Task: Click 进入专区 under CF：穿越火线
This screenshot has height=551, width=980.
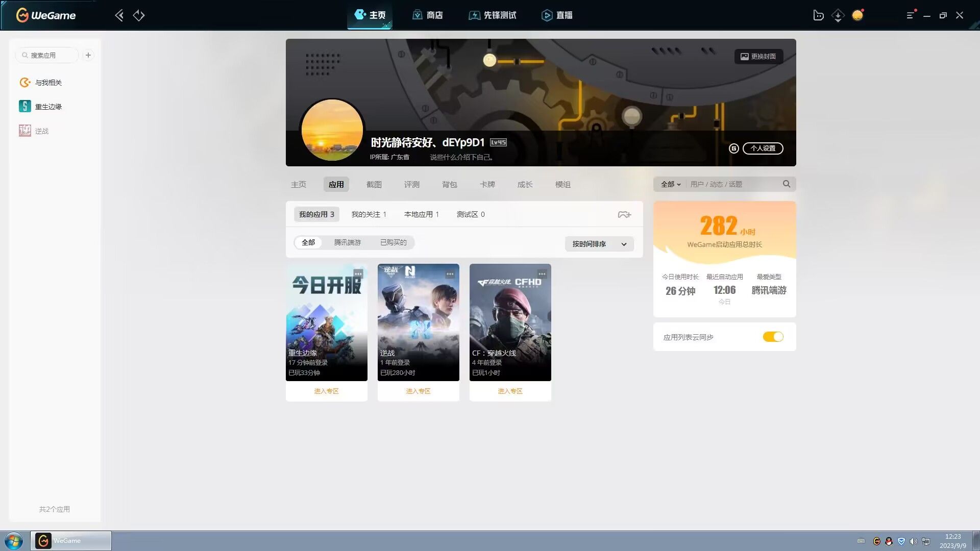Action: coord(510,391)
